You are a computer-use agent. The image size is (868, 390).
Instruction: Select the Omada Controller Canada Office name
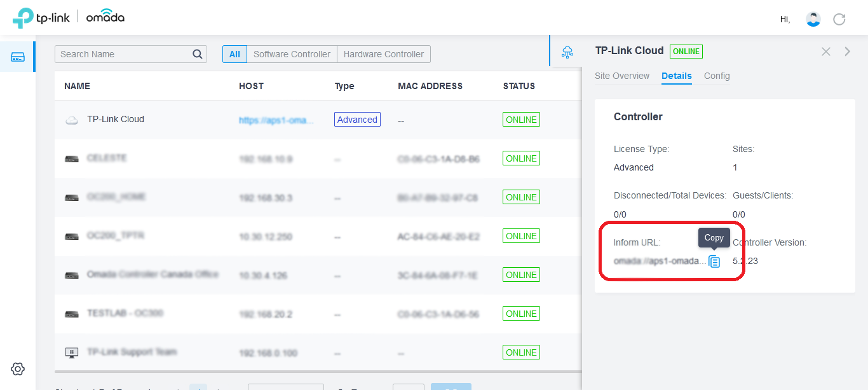pyautogui.click(x=153, y=274)
